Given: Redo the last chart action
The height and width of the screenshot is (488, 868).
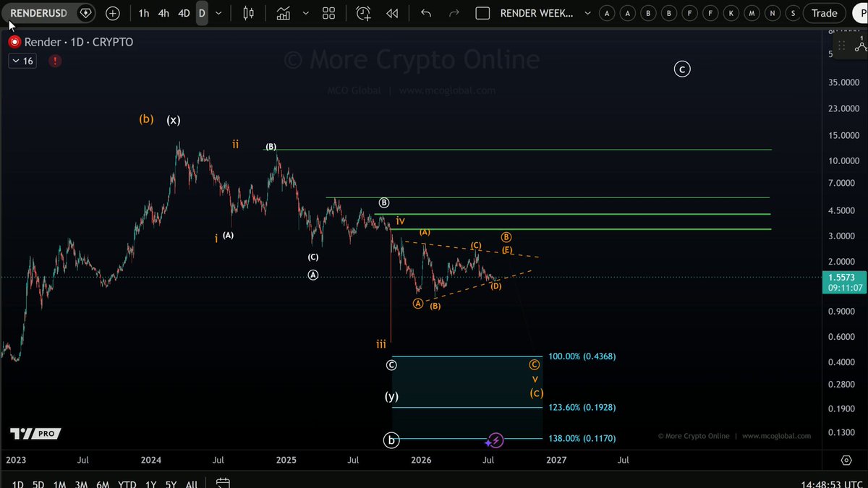Looking at the screenshot, I should click(454, 13).
